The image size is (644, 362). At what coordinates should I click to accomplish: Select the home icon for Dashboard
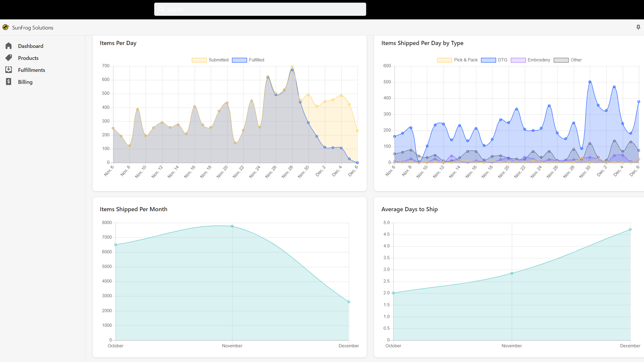point(8,45)
